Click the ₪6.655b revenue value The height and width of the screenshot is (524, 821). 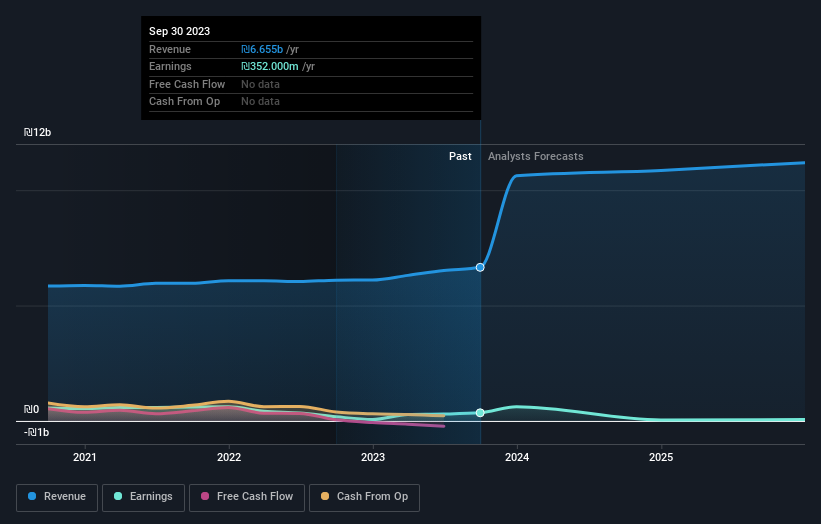[x=262, y=49]
